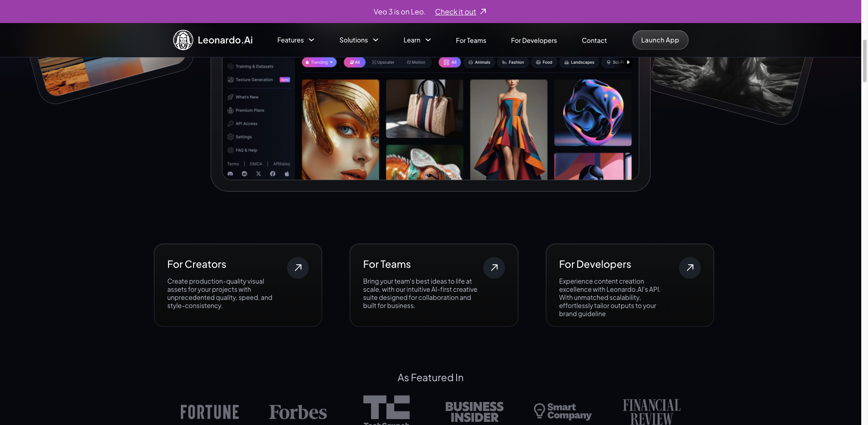Screen dimensions: 868x425
Task: Open Settings via the gear icon
Action: tap(231, 136)
